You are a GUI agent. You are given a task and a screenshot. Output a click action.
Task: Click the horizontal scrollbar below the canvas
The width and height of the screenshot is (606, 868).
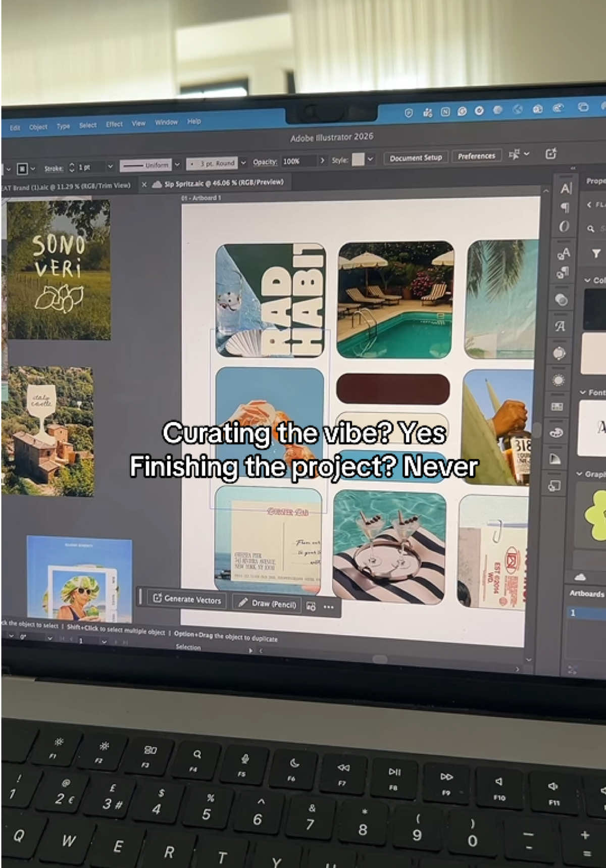click(x=380, y=659)
